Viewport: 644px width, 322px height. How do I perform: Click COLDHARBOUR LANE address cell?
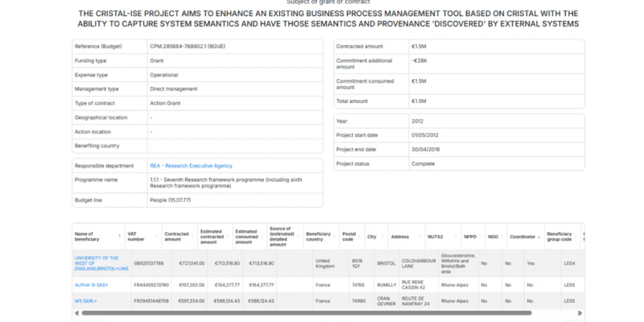tap(419, 263)
